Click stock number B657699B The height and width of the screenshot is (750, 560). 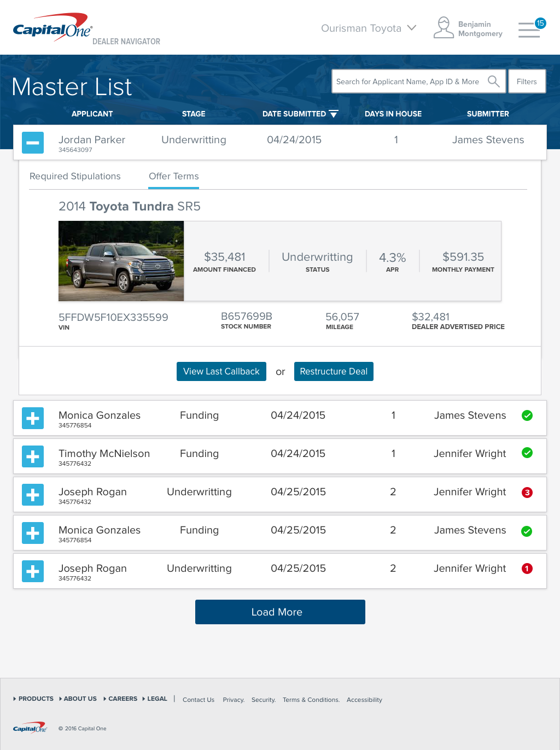click(x=247, y=316)
